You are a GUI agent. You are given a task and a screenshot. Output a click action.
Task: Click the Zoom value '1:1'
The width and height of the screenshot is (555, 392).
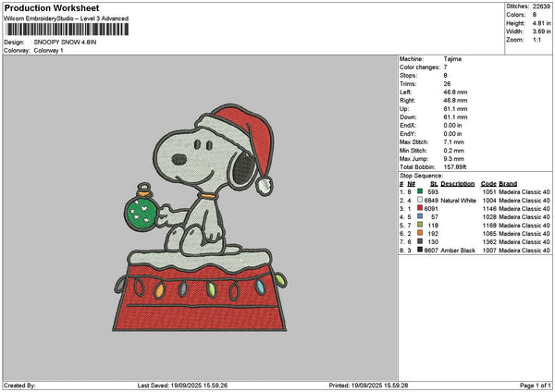pyautogui.click(x=536, y=40)
